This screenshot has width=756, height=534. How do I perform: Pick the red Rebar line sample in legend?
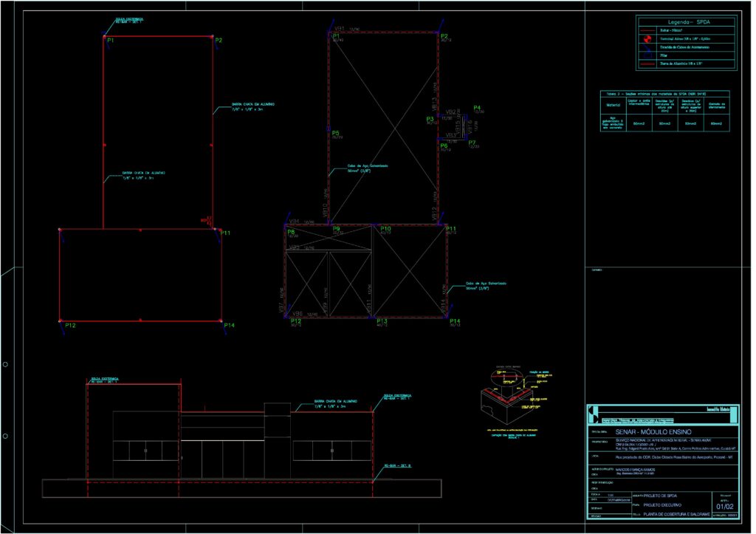[647, 31]
